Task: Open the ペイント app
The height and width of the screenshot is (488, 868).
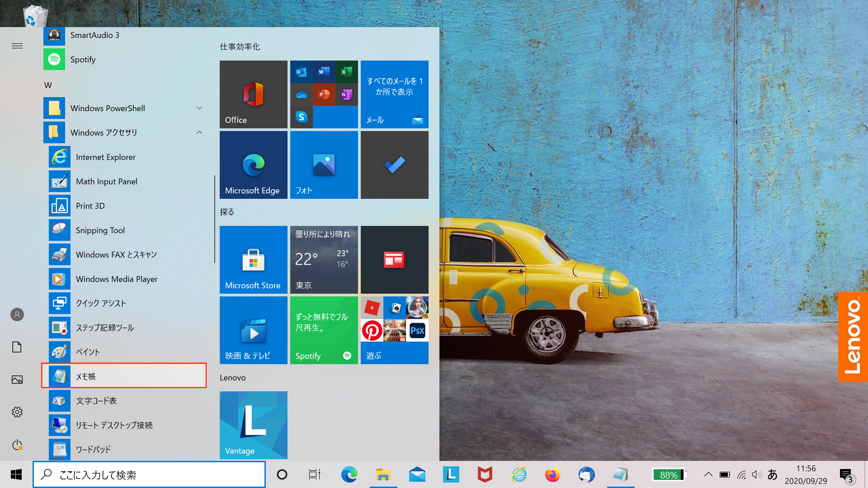Action: (88, 352)
